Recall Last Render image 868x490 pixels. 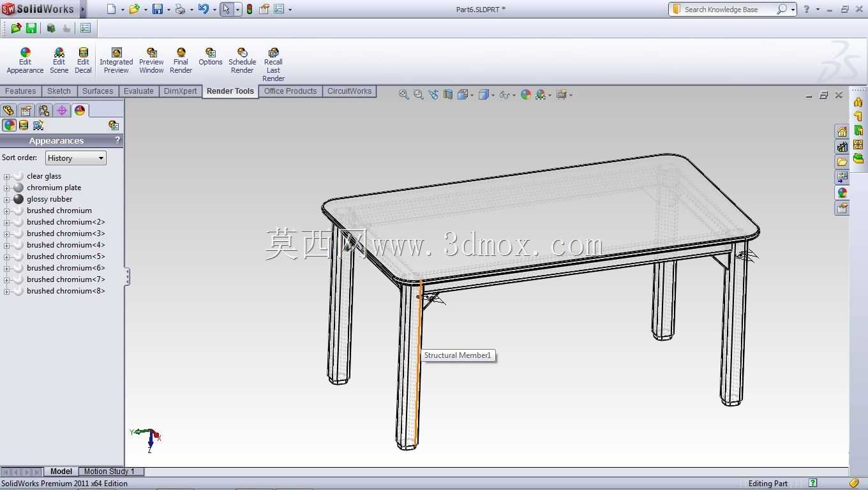point(273,65)
